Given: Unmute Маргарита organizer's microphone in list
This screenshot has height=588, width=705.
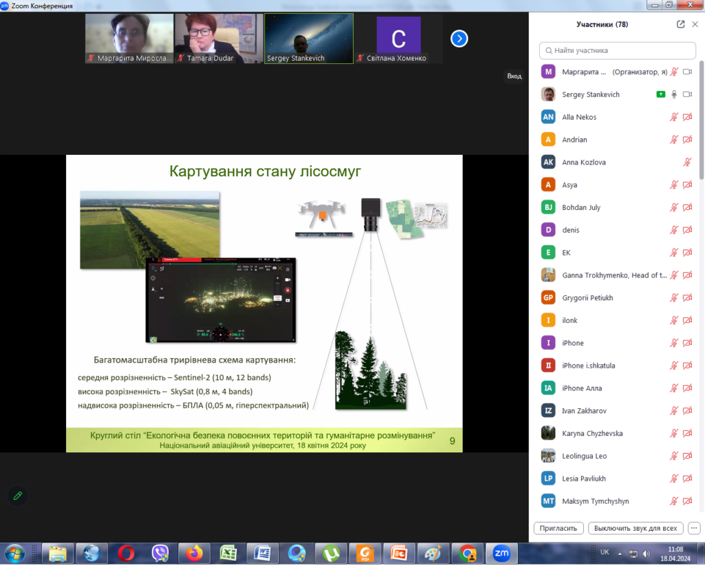Looking at the screenshot, I should coord(674,72).
